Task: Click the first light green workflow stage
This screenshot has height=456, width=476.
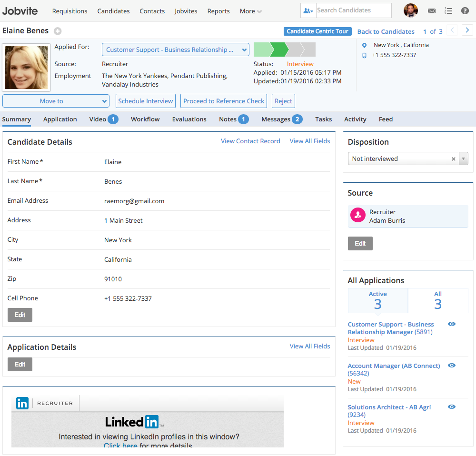Action: click(263, 50)
